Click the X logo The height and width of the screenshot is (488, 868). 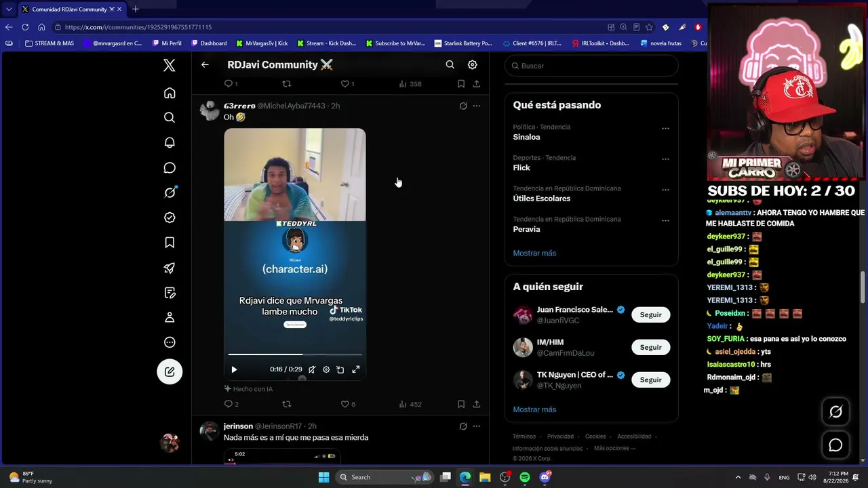pyautogui.click(x=170, y=65)
